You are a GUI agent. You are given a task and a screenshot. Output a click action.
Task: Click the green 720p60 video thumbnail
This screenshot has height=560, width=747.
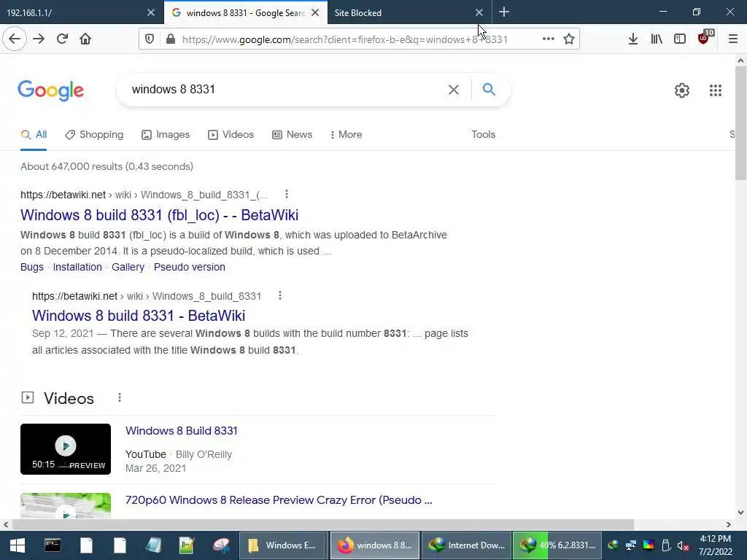point(66,506)
